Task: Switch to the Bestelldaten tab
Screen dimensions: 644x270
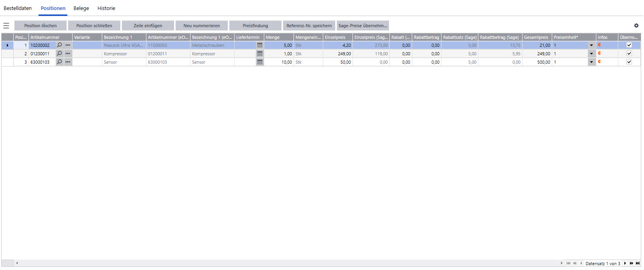Action: pyautogui.click(x=18, y=8)
